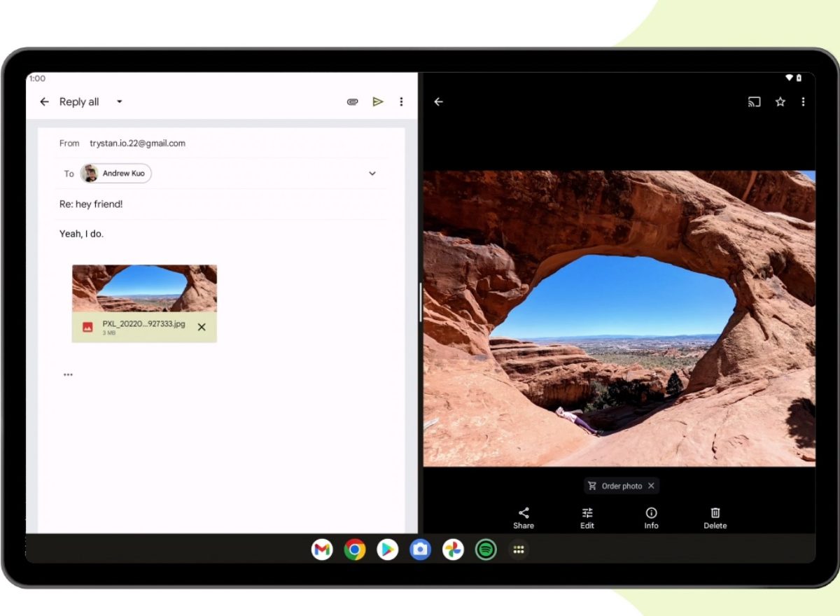The image size is (840, 616).
Task: Tap the Order photo chip
Action: point(615,486)
